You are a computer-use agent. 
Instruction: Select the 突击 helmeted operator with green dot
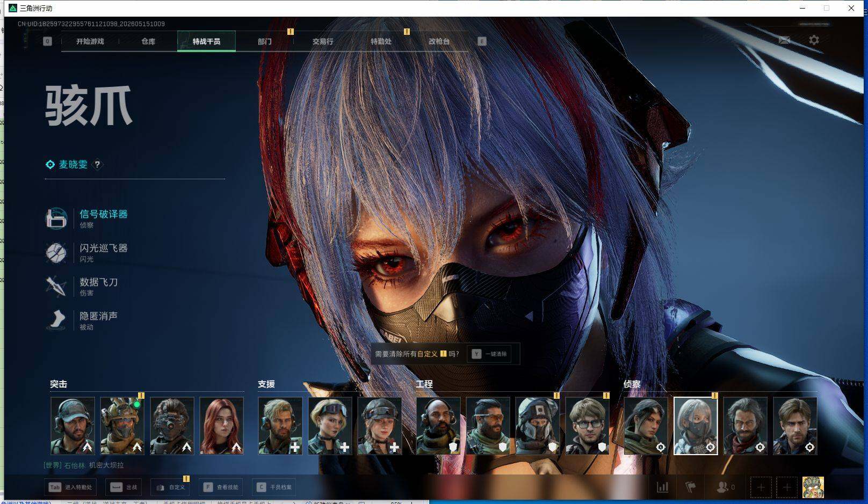coord(122,426)
